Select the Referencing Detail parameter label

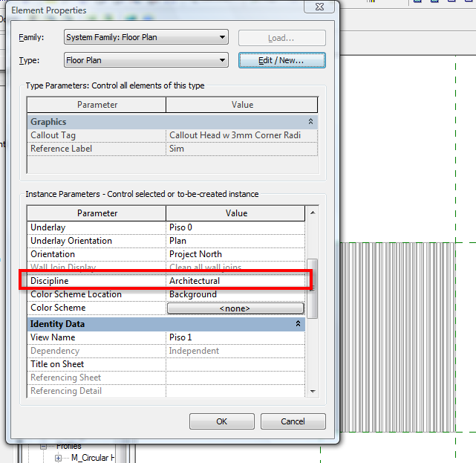pyautogui.click(x=66, y=391)
